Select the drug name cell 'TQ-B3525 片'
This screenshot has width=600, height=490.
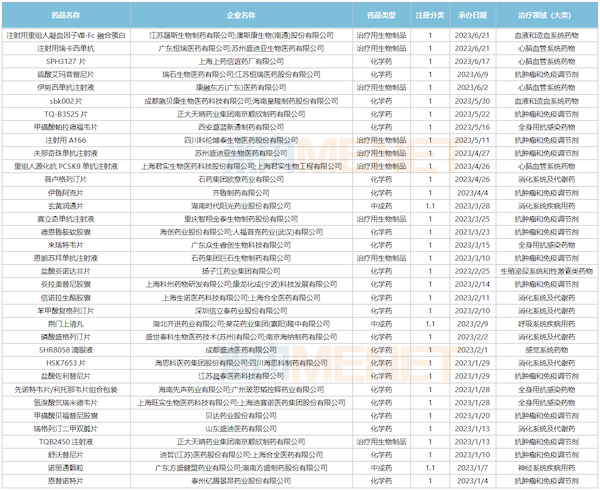pos(66,114)
